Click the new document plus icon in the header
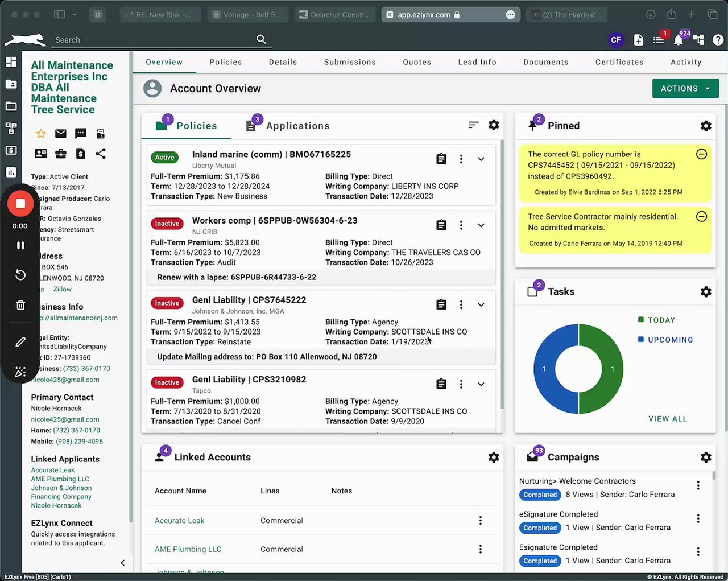728x581 pixels. [639, 40]
